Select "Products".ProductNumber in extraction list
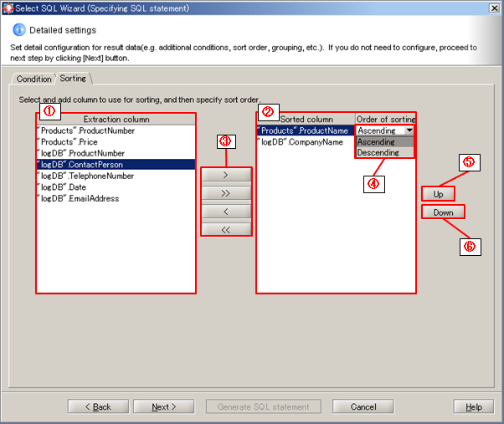Image resolution: width=504 pixels, height=424 pixels. 85,131
